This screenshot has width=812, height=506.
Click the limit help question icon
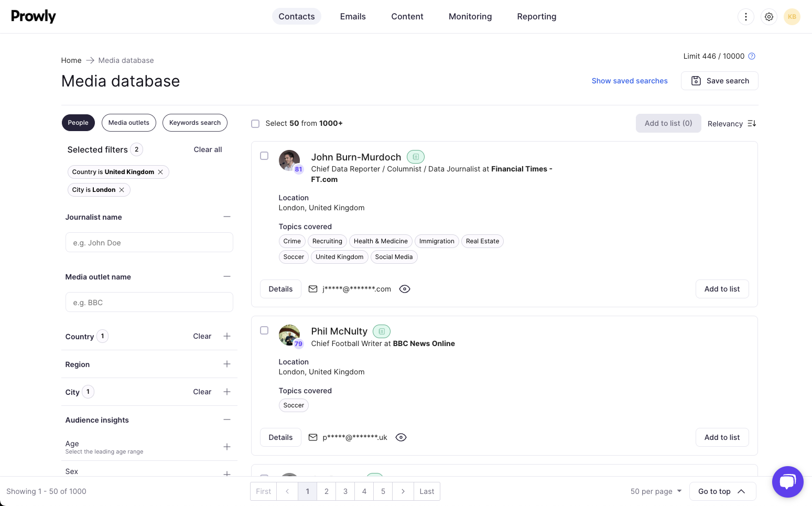tap(752, 56)
